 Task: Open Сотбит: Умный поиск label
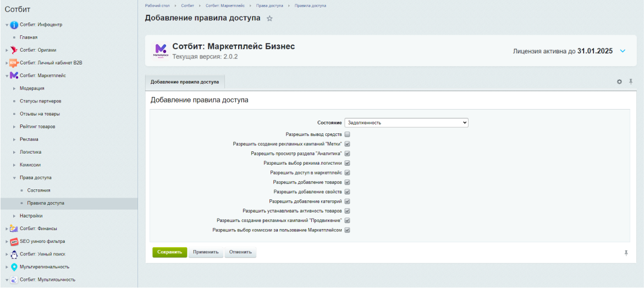click(42, 254)
